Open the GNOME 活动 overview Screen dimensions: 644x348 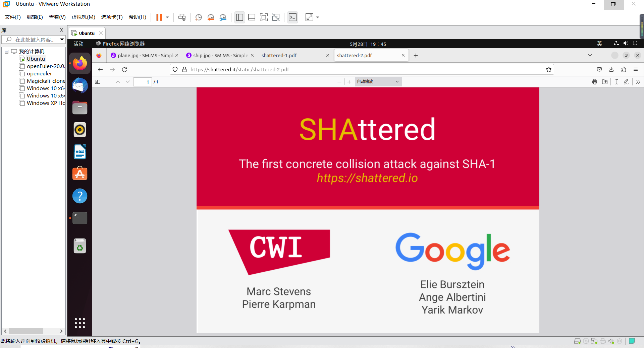(78, 44)
